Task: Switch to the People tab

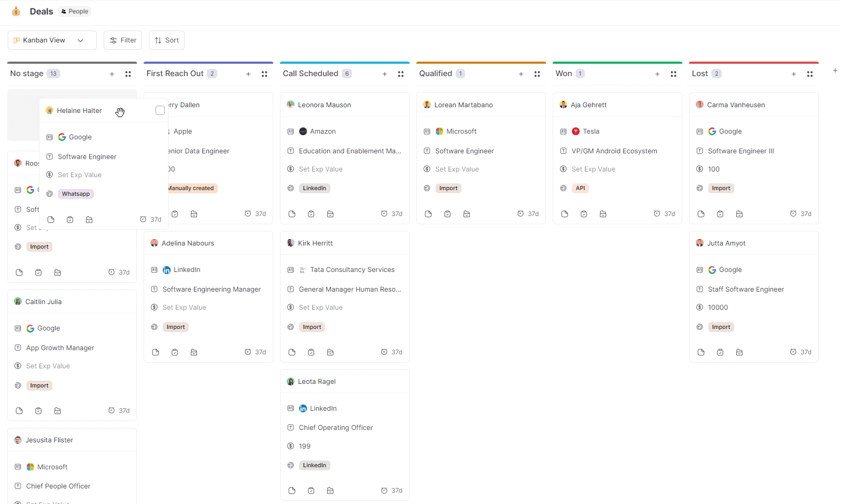Action: (x=74, y=11)
